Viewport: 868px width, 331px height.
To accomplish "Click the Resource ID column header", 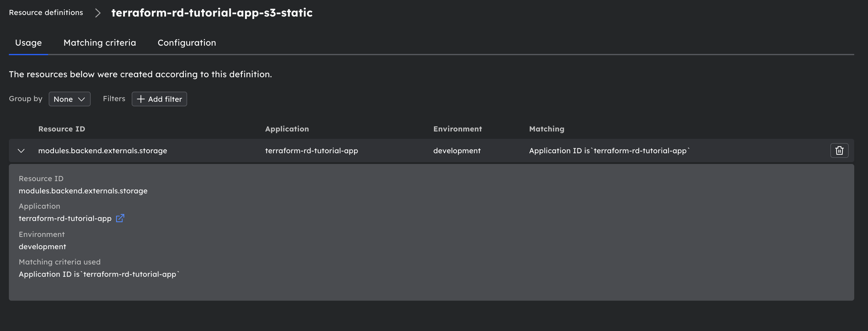I will pos(62,129).
